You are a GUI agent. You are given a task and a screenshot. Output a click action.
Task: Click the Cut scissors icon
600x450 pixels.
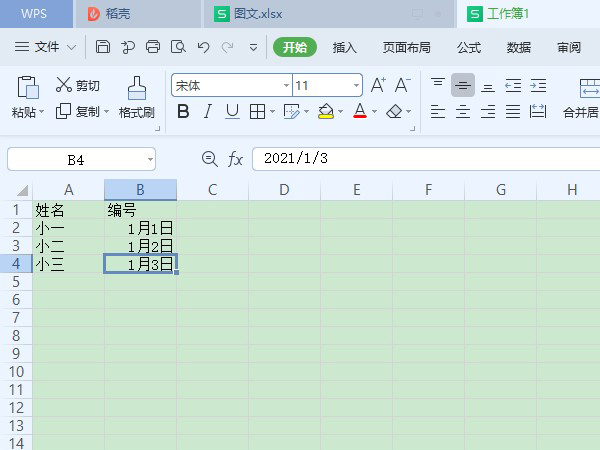click(64, 86)
